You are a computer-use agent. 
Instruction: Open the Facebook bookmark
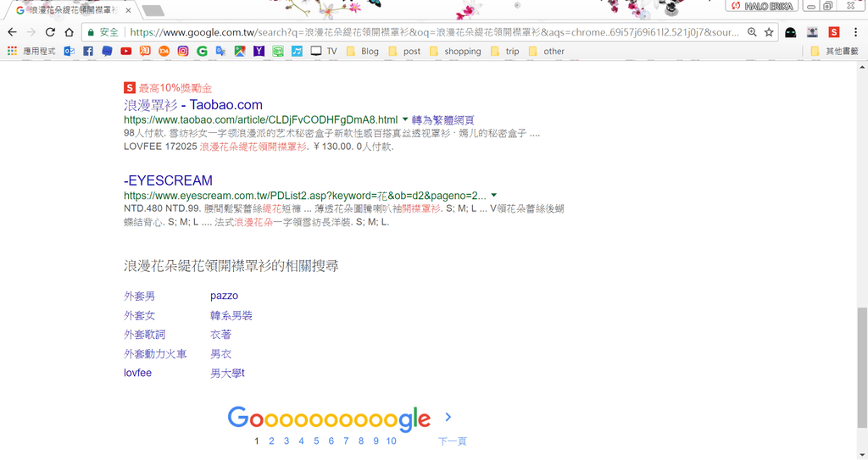[88, 51]
